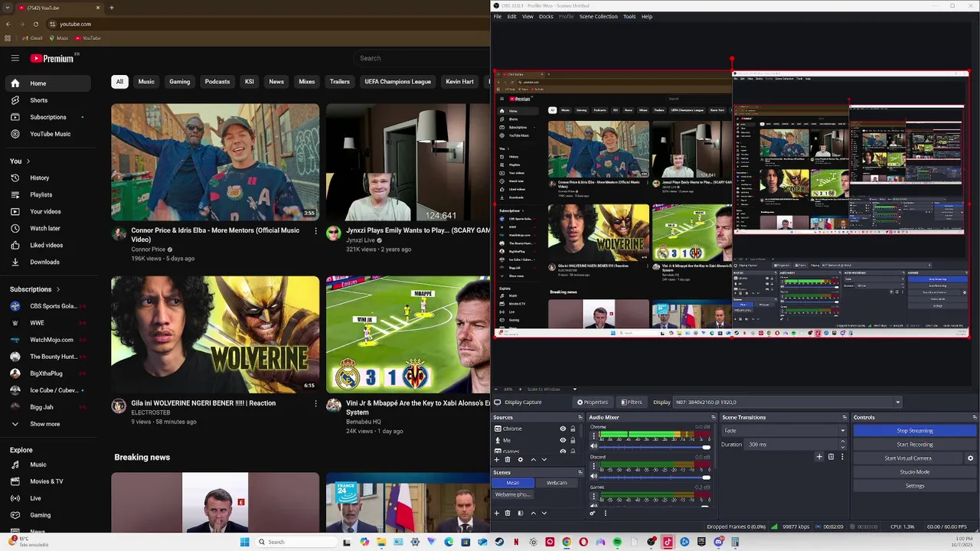980x551 pixels.
Task: Expand the You section in YouTube sidebar
Action: (x=20, y=161)
